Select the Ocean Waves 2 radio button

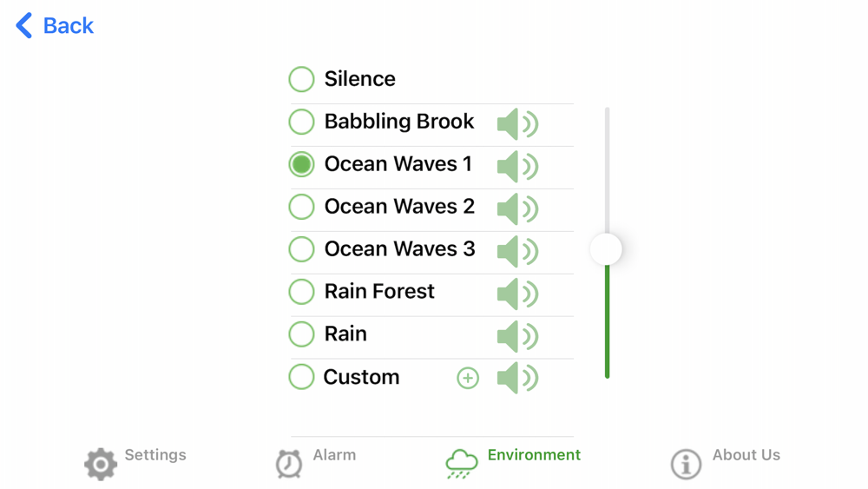pos(301,207)
